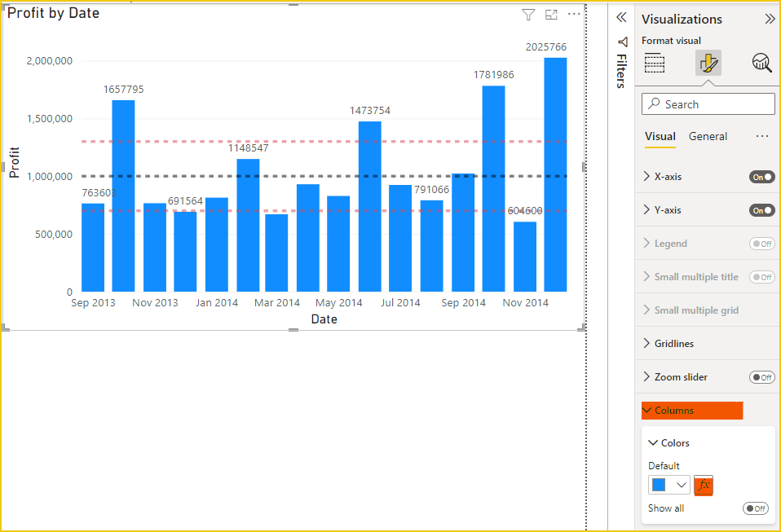Click the Profit axis title
Viewport: 781px width, 532px height.
(14, 162)
